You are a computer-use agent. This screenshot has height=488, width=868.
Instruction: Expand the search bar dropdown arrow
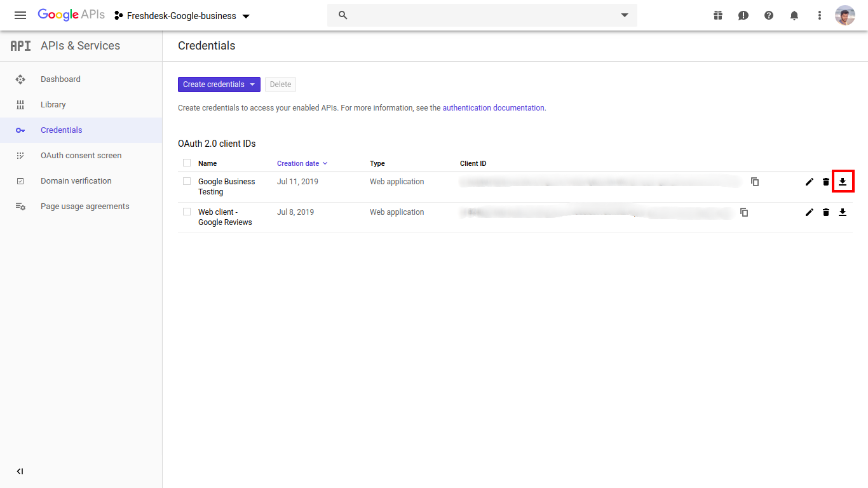pyautogui.click(x=625, y=15)
